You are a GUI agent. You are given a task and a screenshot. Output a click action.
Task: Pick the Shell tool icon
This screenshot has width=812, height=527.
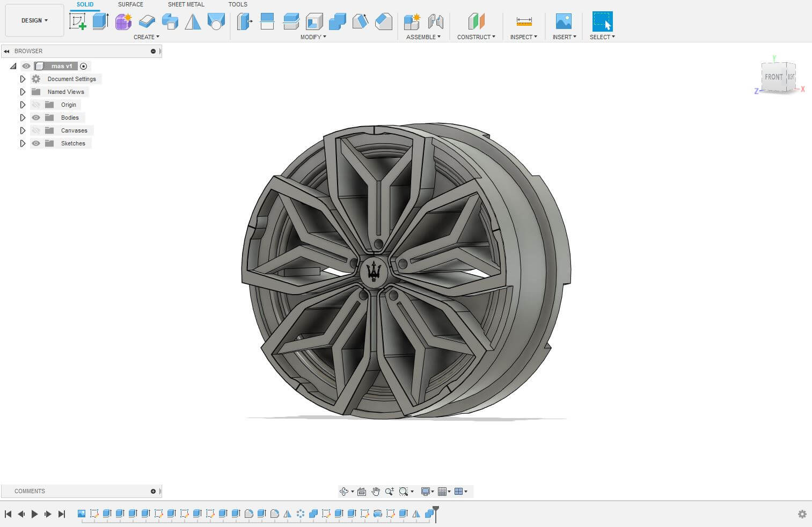[314, 21]
